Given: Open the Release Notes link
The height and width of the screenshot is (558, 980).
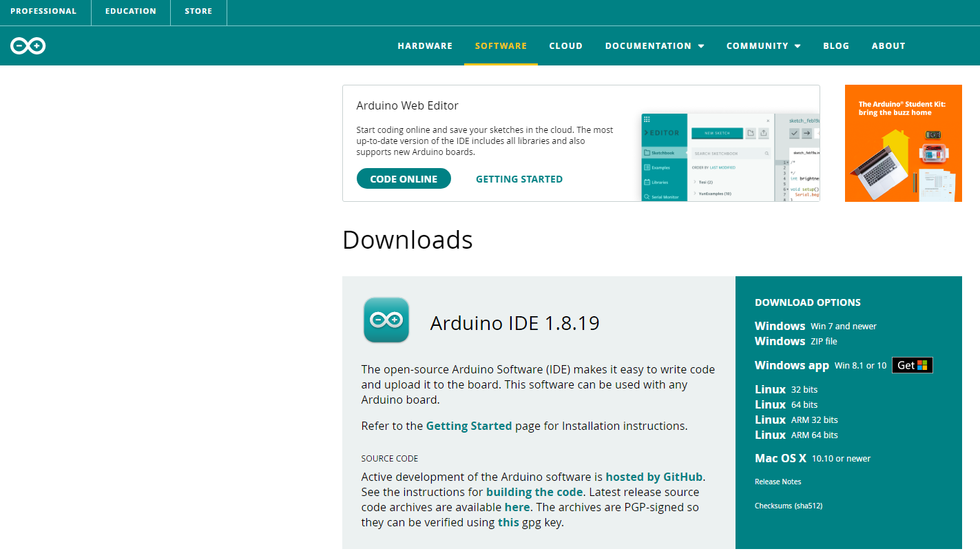Looking at the screenshot, I should tap(778, 482).
